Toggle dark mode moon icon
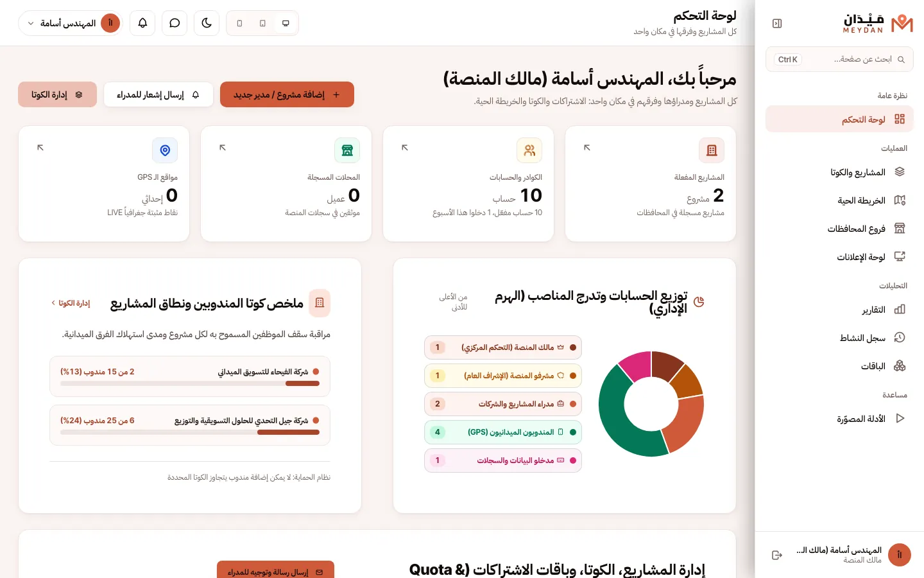 (207, 23)
